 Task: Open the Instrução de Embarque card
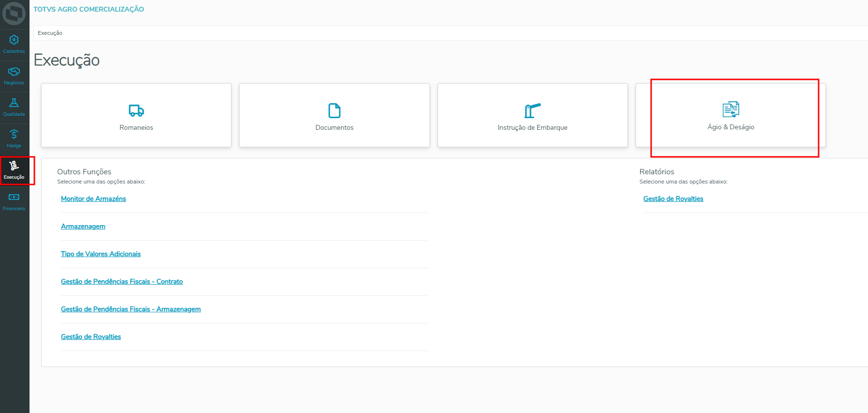533,115
